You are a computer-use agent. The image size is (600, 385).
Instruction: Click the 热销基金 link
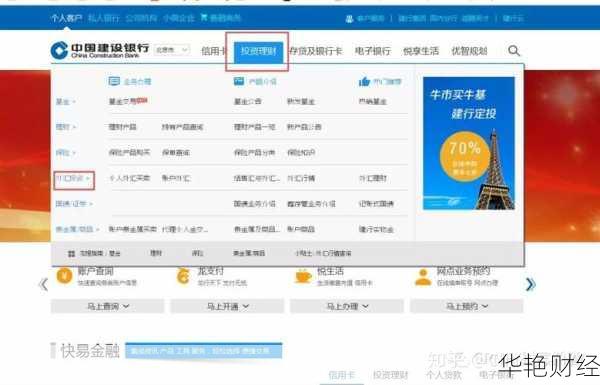tap(373, 101)
